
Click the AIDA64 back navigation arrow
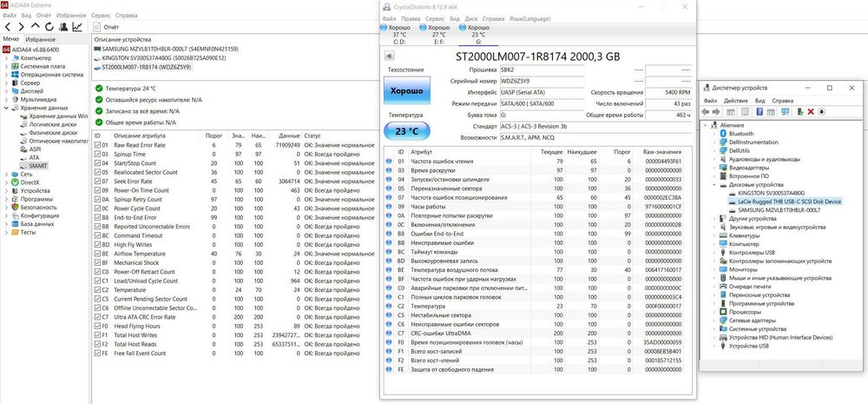[x=8, y=27]
